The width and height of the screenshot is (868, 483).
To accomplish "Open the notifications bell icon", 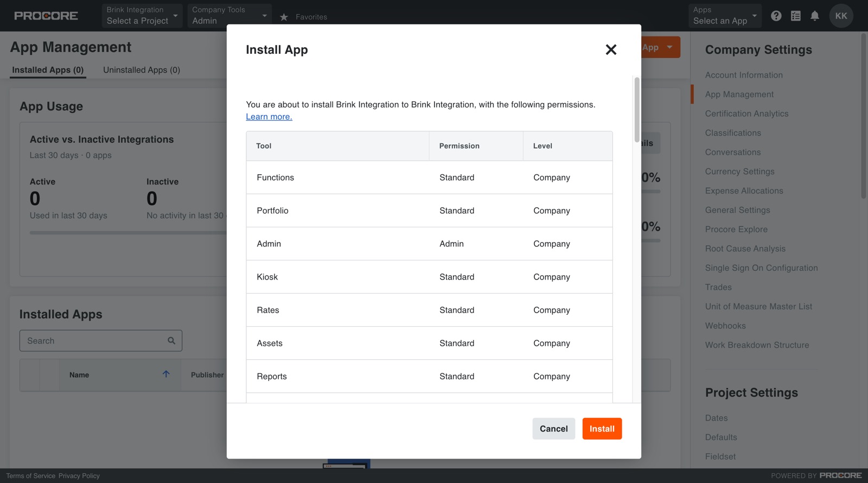I will [815, 16].
